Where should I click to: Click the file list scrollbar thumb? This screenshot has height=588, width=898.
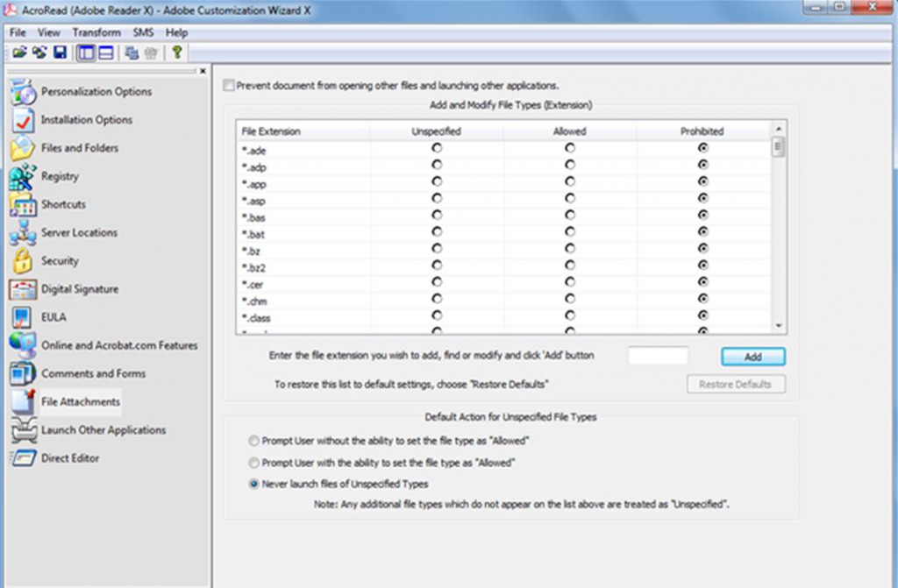pyautogui.click(x=778, y=146)
